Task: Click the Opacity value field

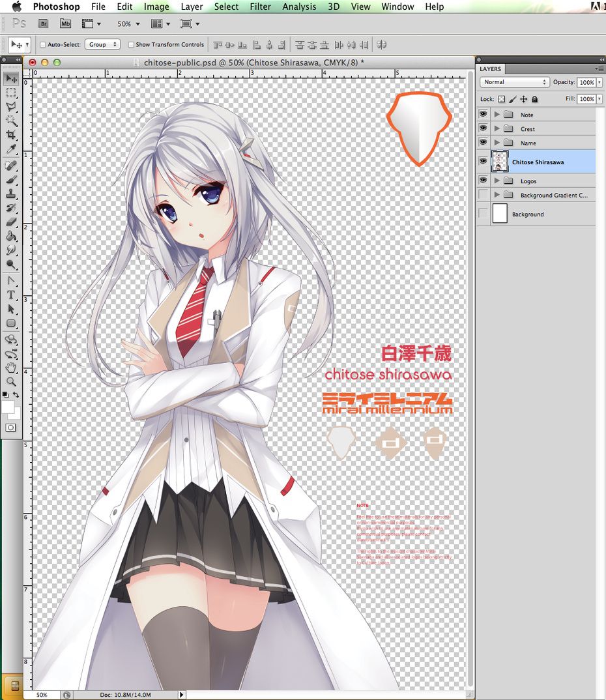Action: tap(586, 82)
